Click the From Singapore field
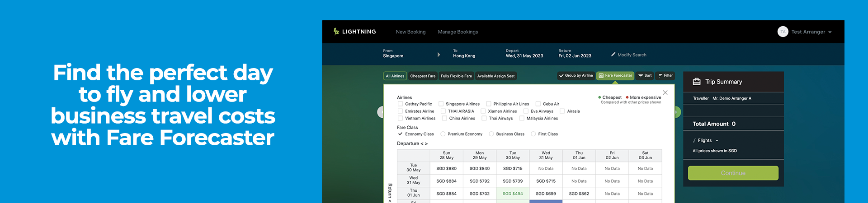 tap(393, 54)
